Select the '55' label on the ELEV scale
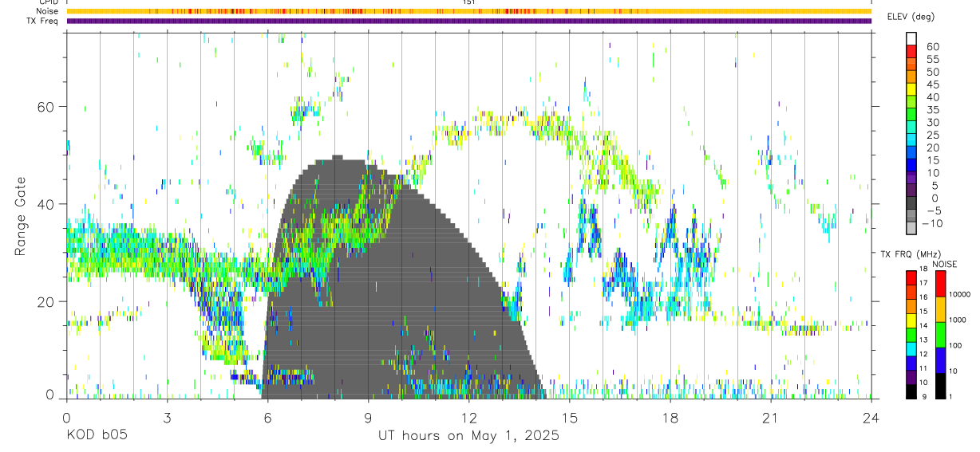The width and height of the screenshot is (980, 452). point(932,59)
